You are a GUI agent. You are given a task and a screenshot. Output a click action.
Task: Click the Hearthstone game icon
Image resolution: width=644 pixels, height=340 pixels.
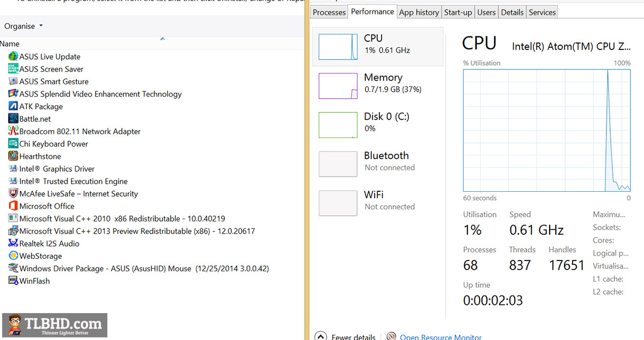point(13,156)
